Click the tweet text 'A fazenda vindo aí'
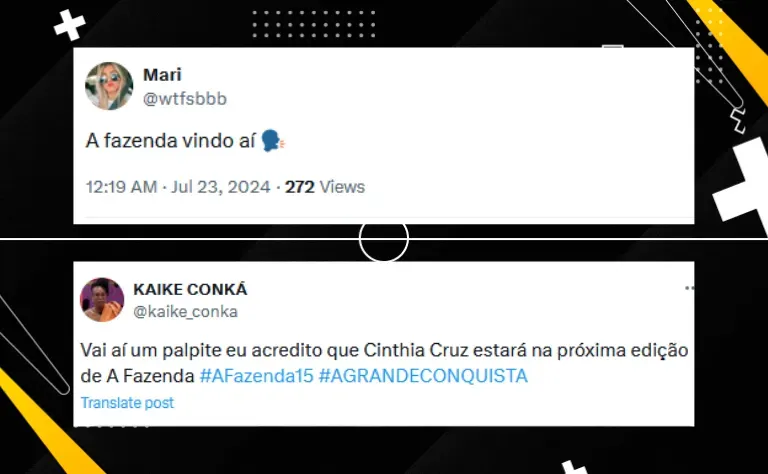The image size is (768, 474). coord(170,141)
